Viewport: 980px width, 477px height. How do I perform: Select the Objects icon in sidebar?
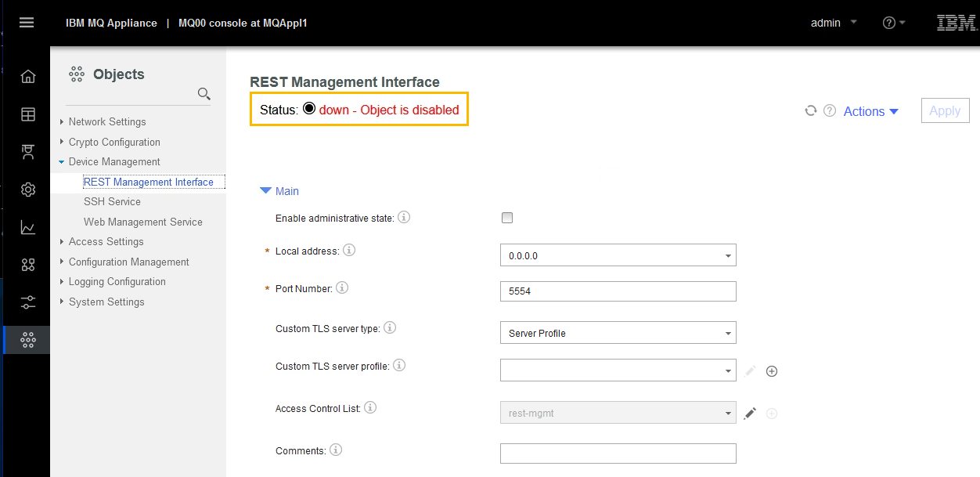(x=28, y=340)
